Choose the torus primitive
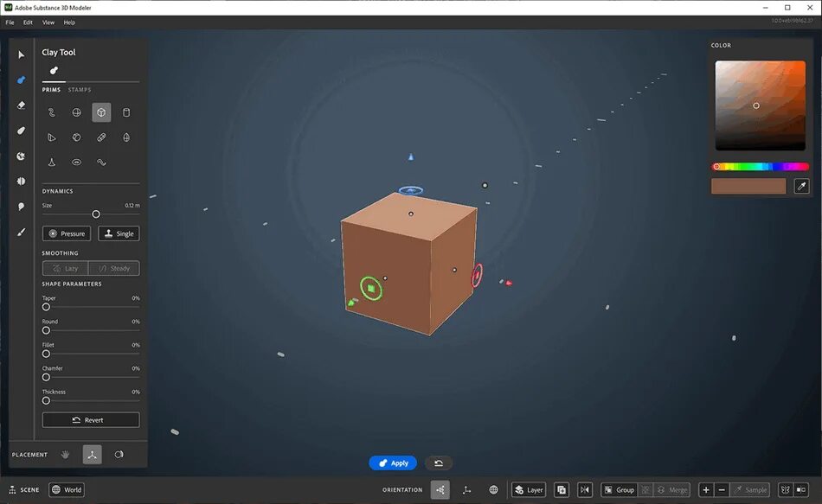This screenshot has width=822, height=504. pyautogui.click(x=76, y=163)
